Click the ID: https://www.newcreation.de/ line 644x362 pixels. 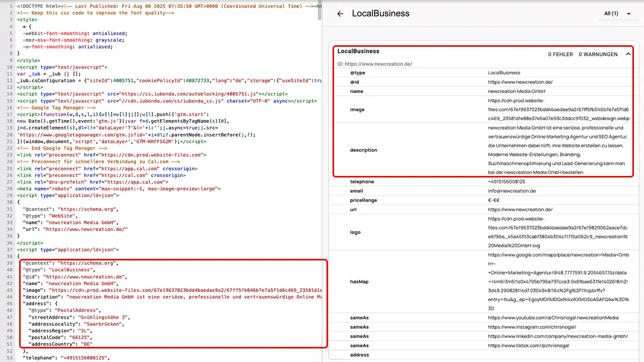pyautogui.click(x=375, y=64)
